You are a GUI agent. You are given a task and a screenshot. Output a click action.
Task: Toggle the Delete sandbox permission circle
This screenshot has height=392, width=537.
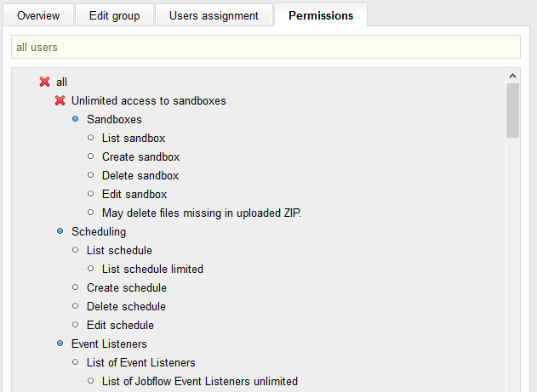[x=91, y=175]
